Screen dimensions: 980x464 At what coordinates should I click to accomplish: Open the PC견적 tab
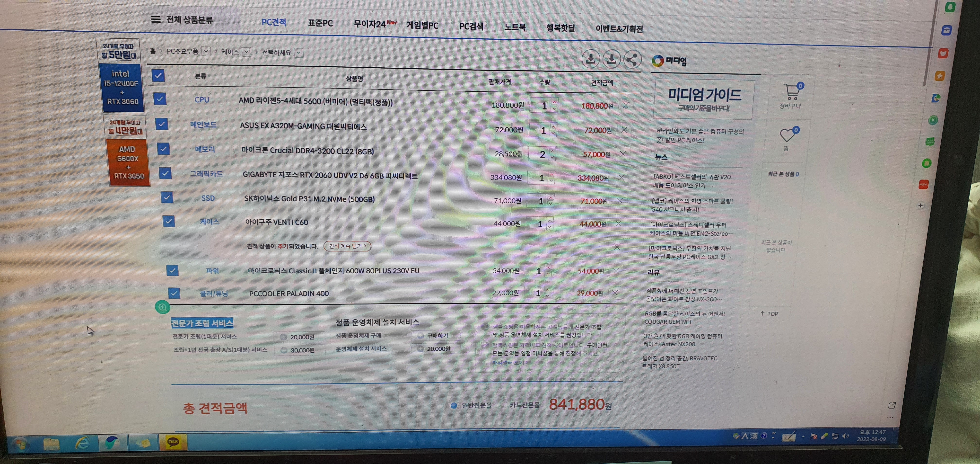pyautogui.click(x=273, y=22)
